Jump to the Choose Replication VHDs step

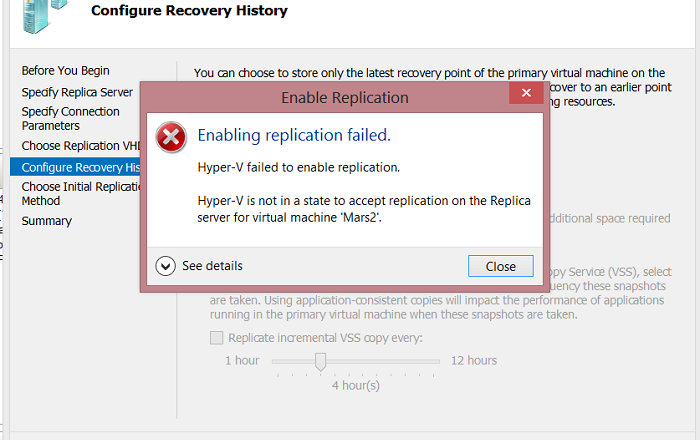point(80,146)
